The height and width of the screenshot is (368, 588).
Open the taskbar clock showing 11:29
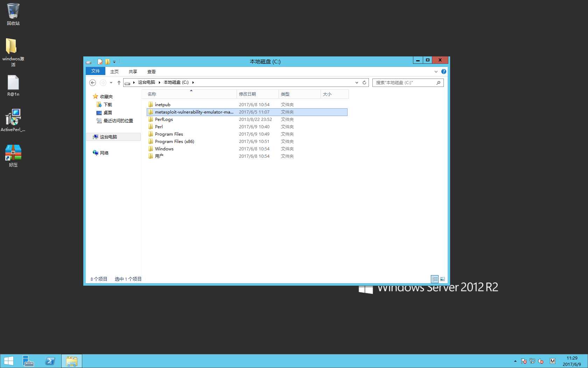[572, 361]
